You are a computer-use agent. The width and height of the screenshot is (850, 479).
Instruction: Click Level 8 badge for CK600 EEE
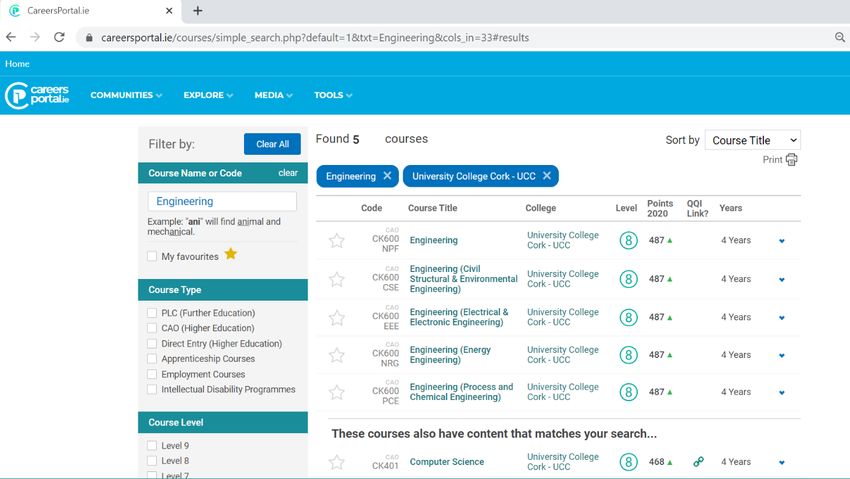point(628,317)
